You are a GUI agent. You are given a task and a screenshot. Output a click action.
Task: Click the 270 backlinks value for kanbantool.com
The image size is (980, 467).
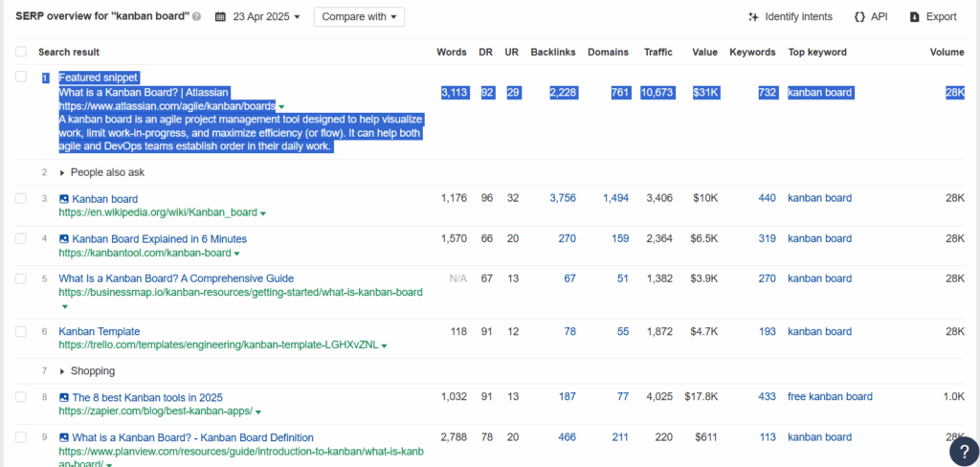point(567,238)
